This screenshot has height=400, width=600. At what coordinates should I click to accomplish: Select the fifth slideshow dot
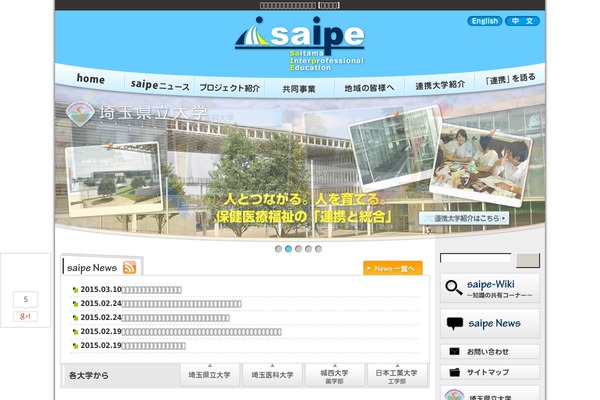click(318, 249)
